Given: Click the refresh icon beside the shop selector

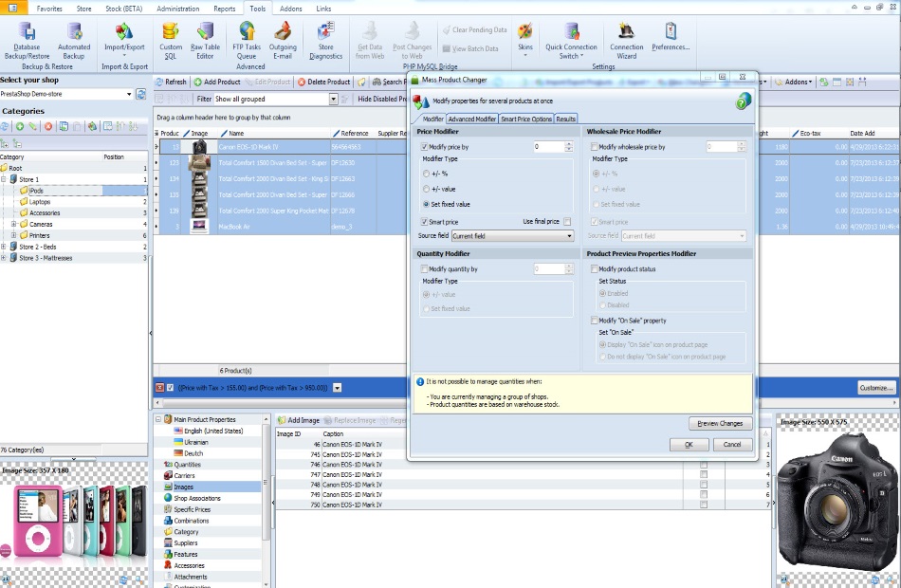Looking at the screenshot, I should click(140, 94).
